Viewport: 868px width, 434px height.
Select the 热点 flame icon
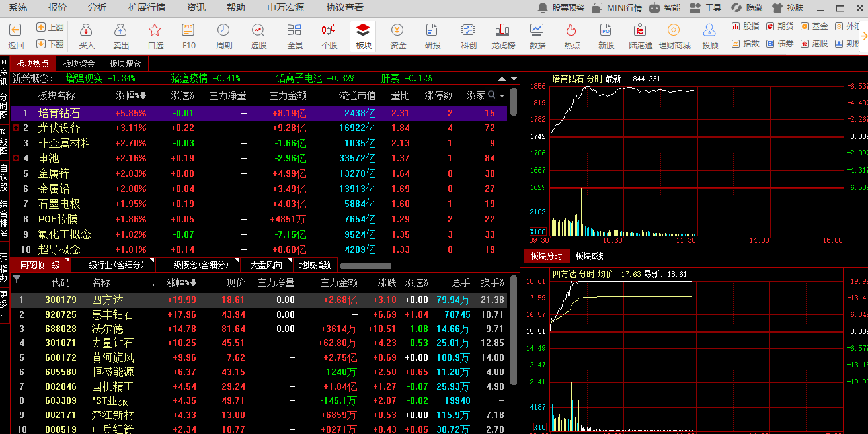[x=572, y=36]
